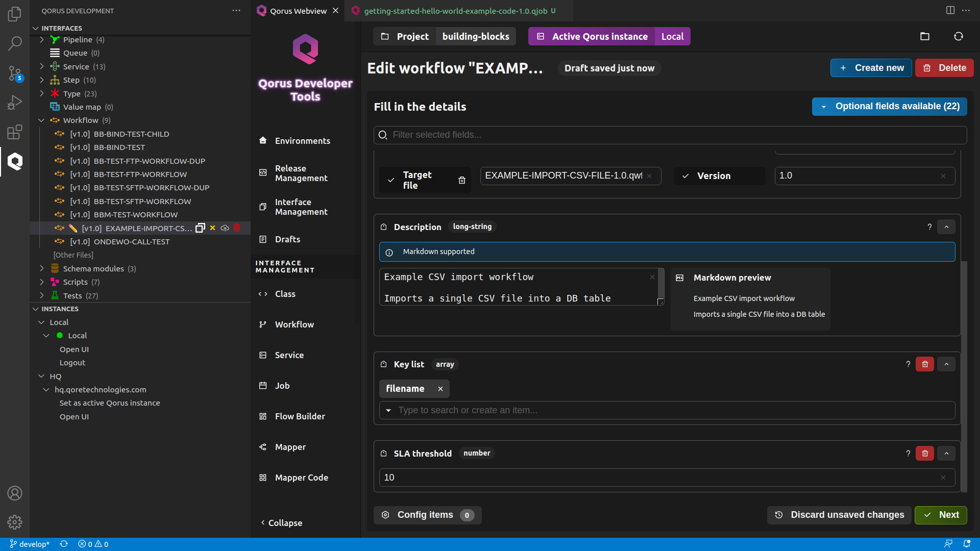
Task: Open the Explorer view in activity bar
Action: pyautogui.click(x=15, y=14)
